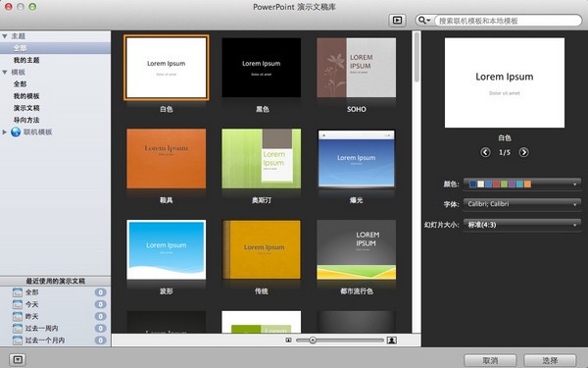The width and height of the screenshot is (588, 368).
Task: Choose the 传统 yellow theme thumbnail
Action: tap(262, 249)
